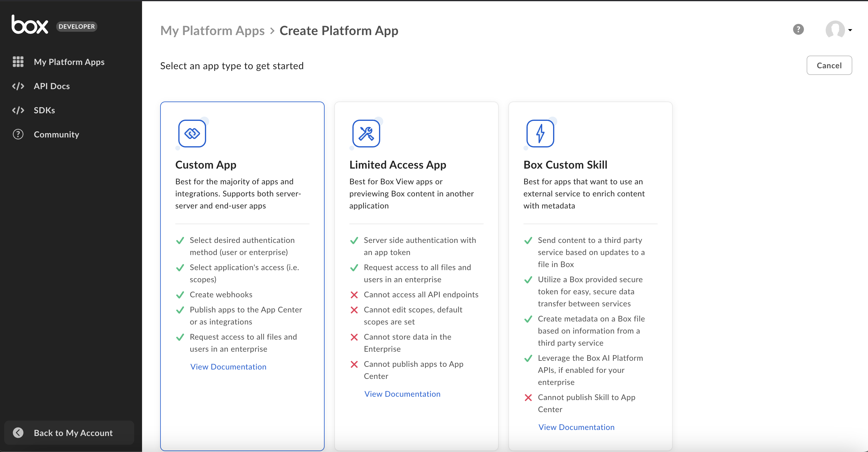Go to SDKs sidebar item
Screen dimensions: 868x452
tap(44, 110)
